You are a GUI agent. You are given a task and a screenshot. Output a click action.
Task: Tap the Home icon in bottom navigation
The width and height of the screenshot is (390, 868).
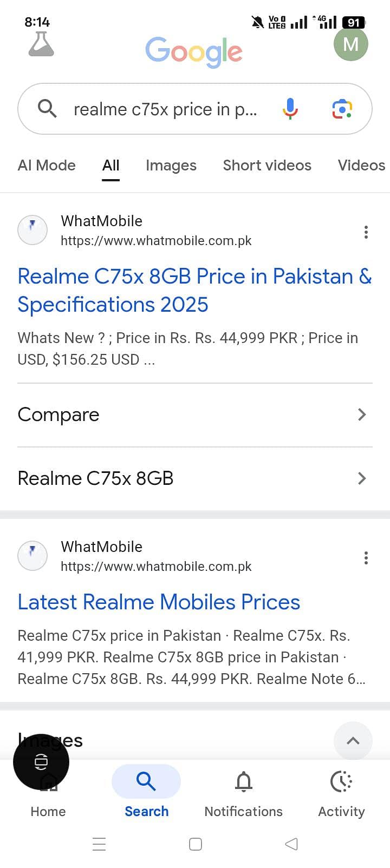click(x=48, y=781)
